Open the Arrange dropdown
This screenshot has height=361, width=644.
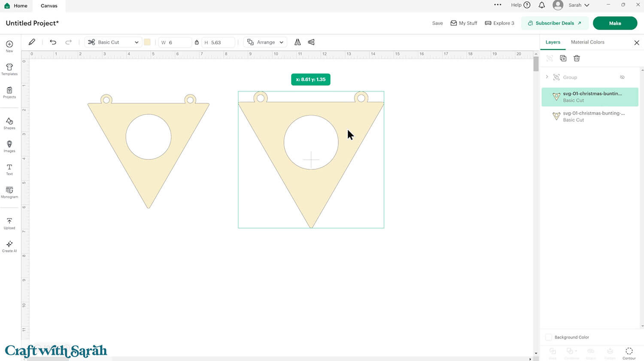265,42
